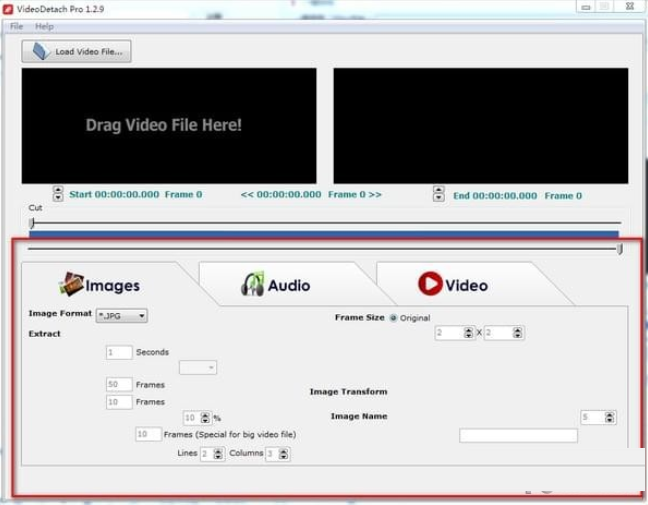Click the percent value spinner
This screenshot has width=648, height=505.
click(x=197, y=418)
